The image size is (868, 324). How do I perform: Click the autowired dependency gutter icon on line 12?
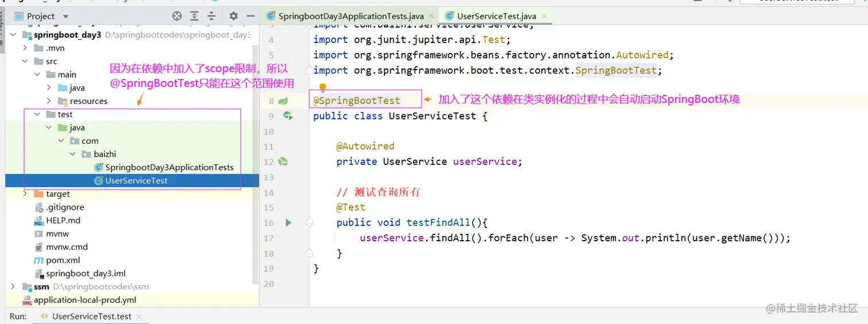click(x=283, y=161)
